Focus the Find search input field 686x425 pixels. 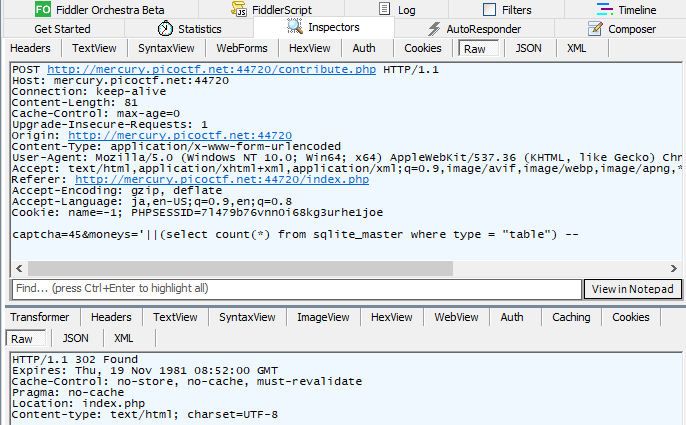(297, 289)
